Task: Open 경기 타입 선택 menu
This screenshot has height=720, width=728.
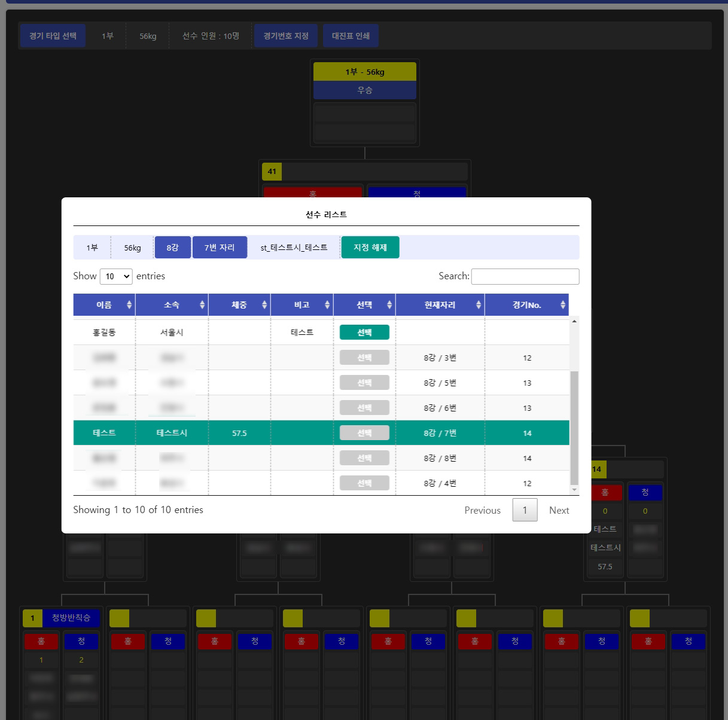Action: pyautogui.click(x=53, y=36)
